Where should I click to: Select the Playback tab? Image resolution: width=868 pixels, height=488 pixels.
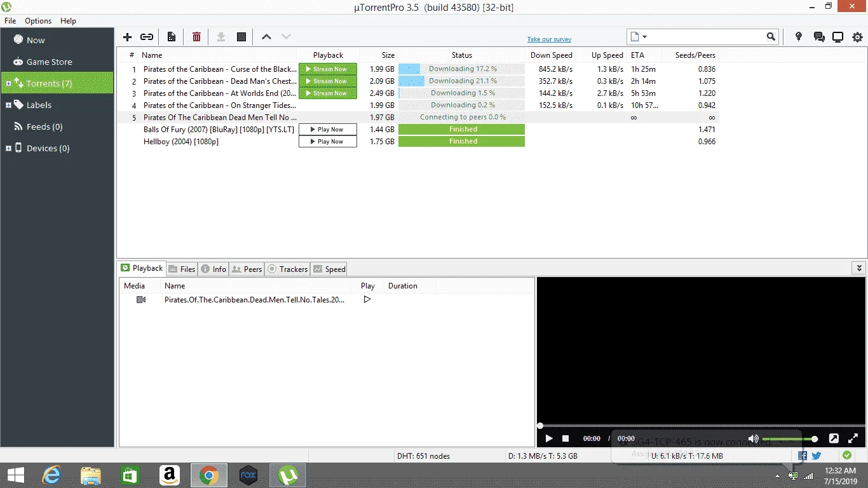142,268
